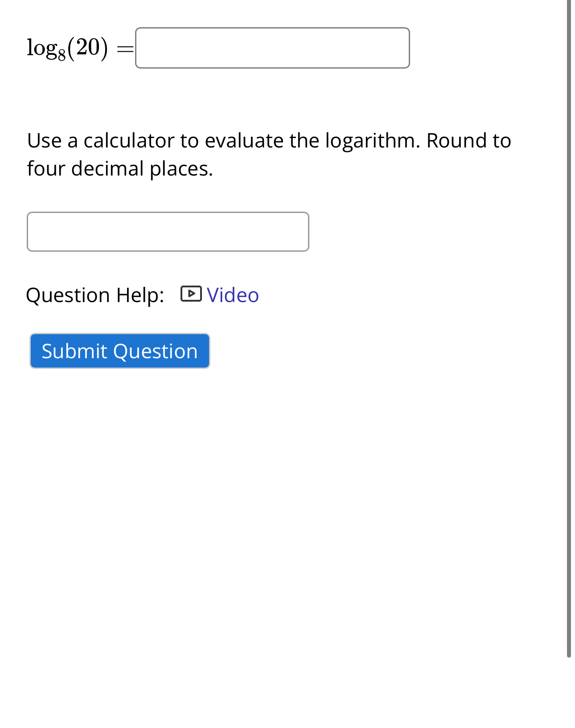Click the Video hyperlink text
This screenshot has width=575, height=728.
point(232,295)
